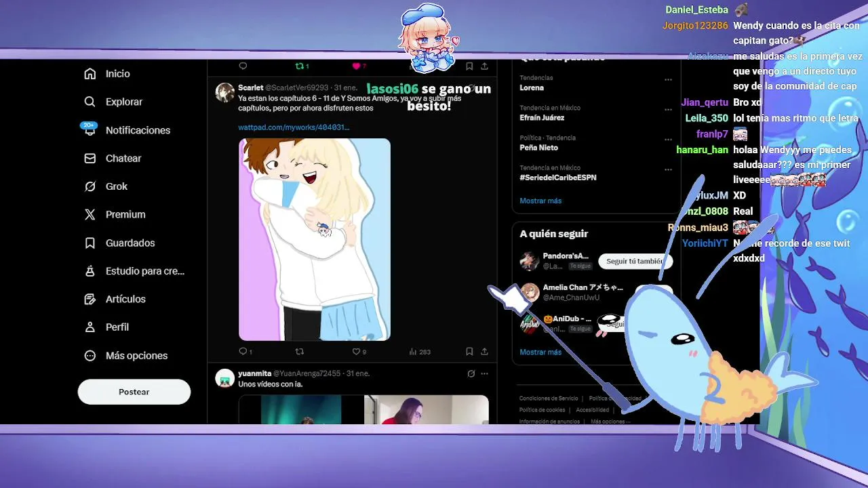Open yuanmita's profile avatar

(224, 378)
